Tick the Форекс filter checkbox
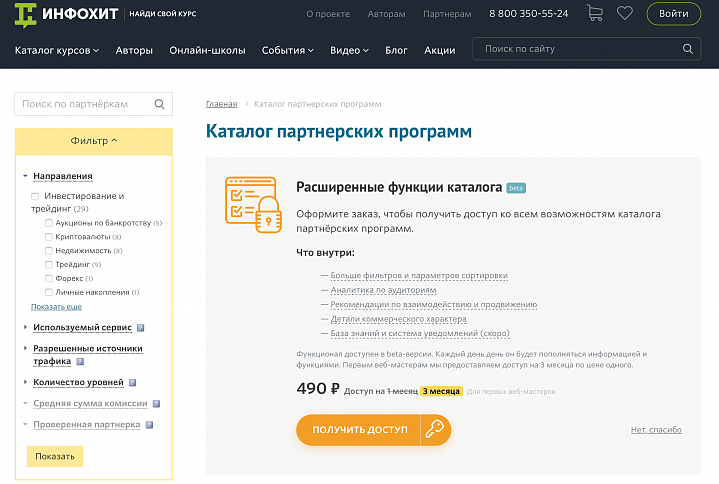Screen dimensions: 719x484 (x=49, y=278)
